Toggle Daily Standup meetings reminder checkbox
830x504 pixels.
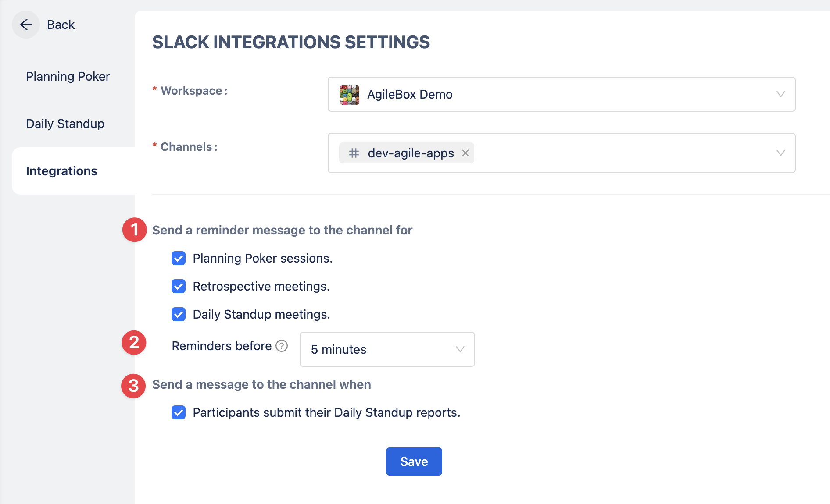tap(179, 314)
